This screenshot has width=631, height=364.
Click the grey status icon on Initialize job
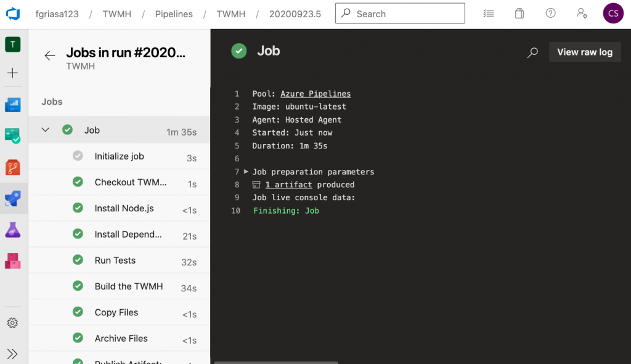tap(78, 156)
